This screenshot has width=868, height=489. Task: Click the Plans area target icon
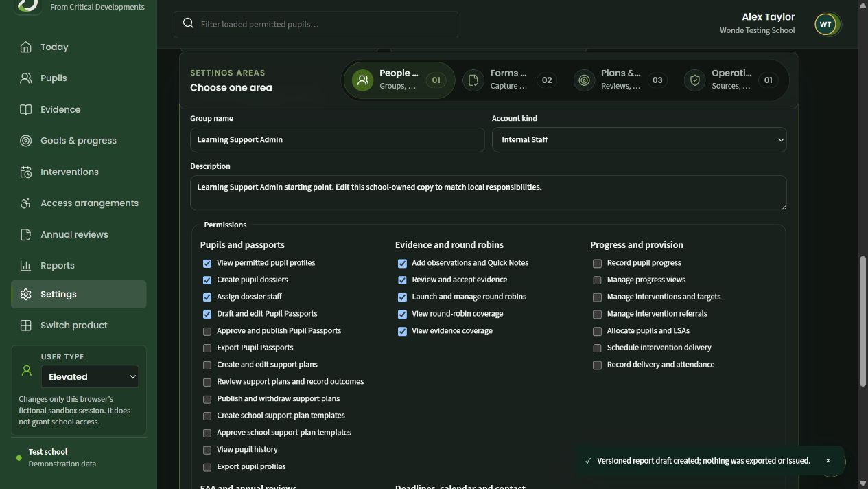[584, 80]
